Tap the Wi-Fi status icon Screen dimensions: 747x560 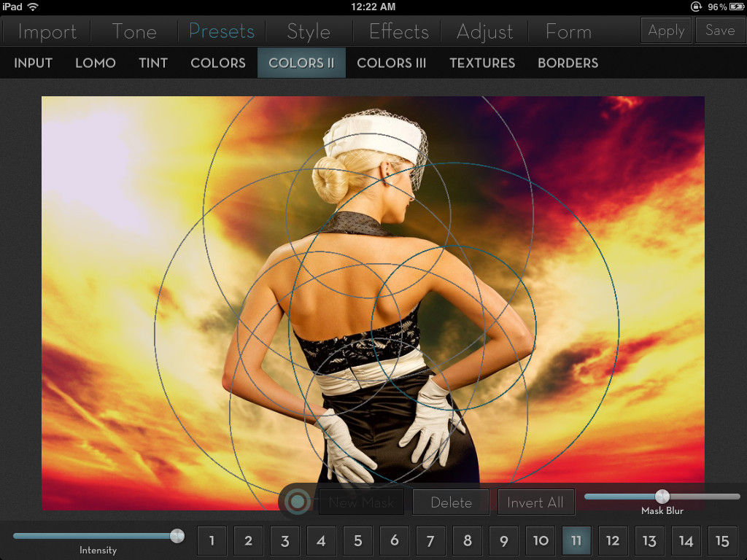click(x=33, y=7)
